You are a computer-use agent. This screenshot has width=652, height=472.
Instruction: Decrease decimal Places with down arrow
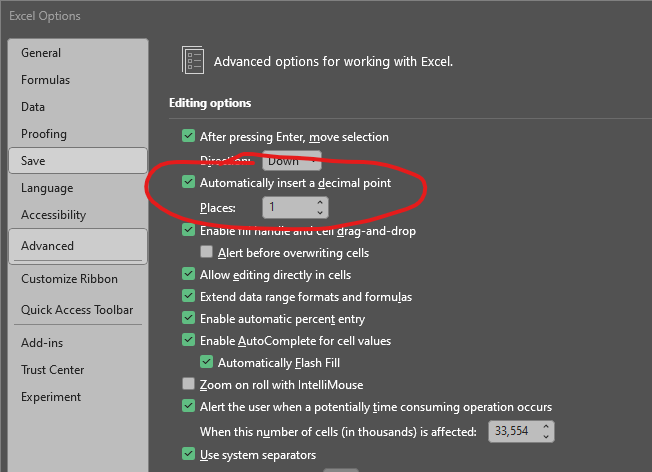click(x=320, y=212)
